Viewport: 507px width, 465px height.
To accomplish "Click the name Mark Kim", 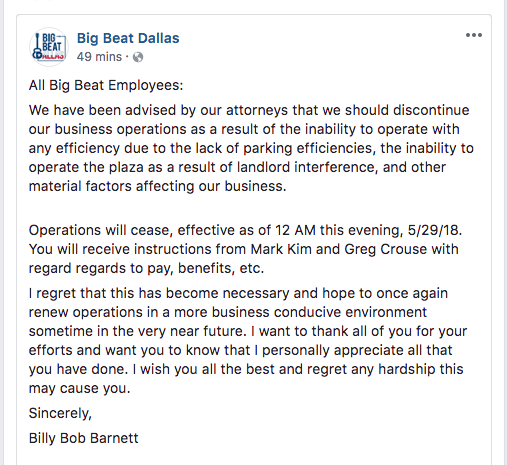I will point(281,249).
